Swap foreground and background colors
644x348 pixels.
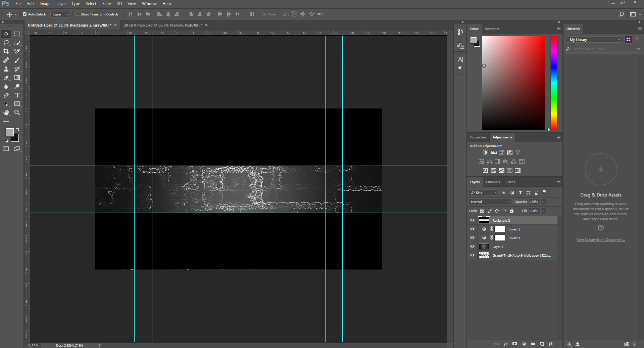[17, 129]
